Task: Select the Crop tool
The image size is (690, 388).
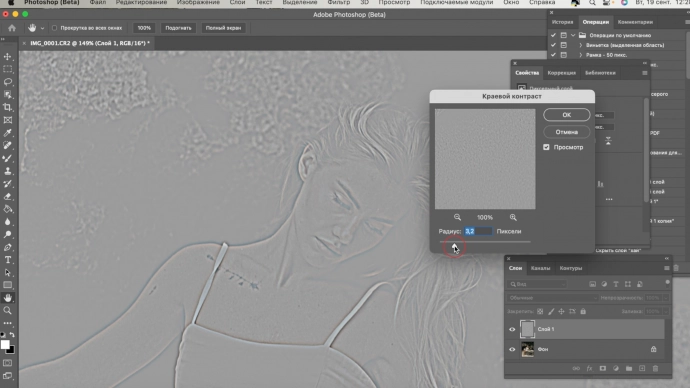Action: [x=7, y=107]
